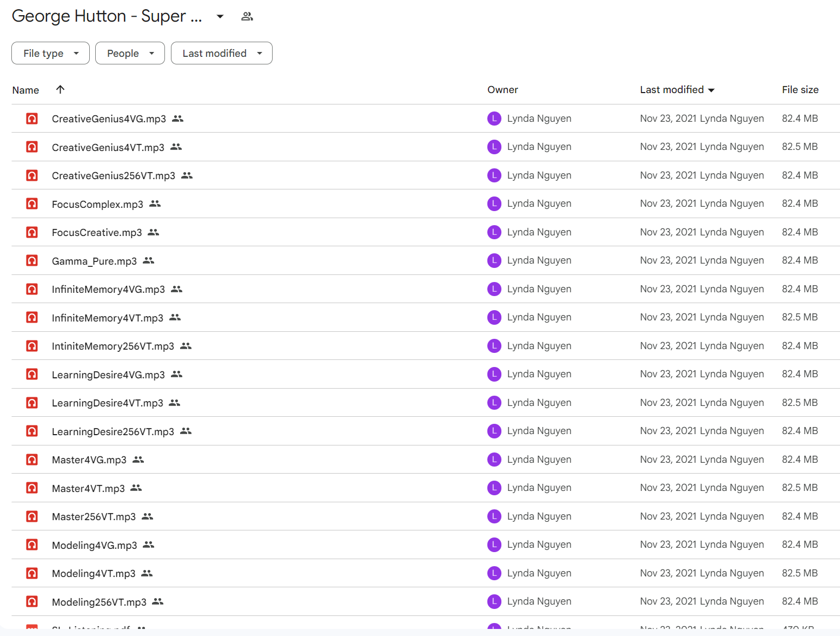Viewport: 840px width, 636px height.
Task: Click audio icon of LearningDesire256VT.mp3
Action: [32, 431]
